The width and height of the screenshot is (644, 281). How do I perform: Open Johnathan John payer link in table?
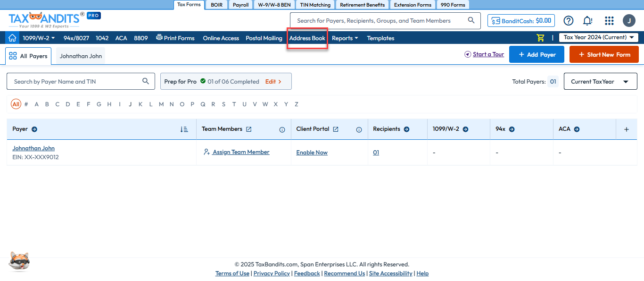(33, 148)
